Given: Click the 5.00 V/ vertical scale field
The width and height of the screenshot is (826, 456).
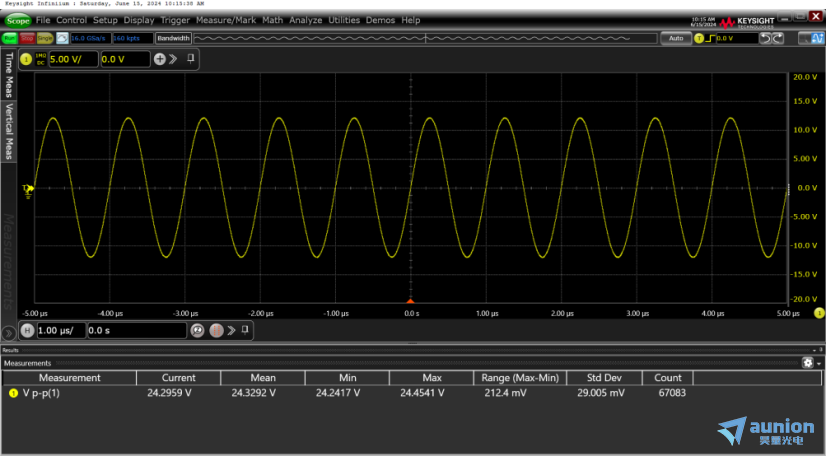Looking at the screenshot, I should point(73,60).
